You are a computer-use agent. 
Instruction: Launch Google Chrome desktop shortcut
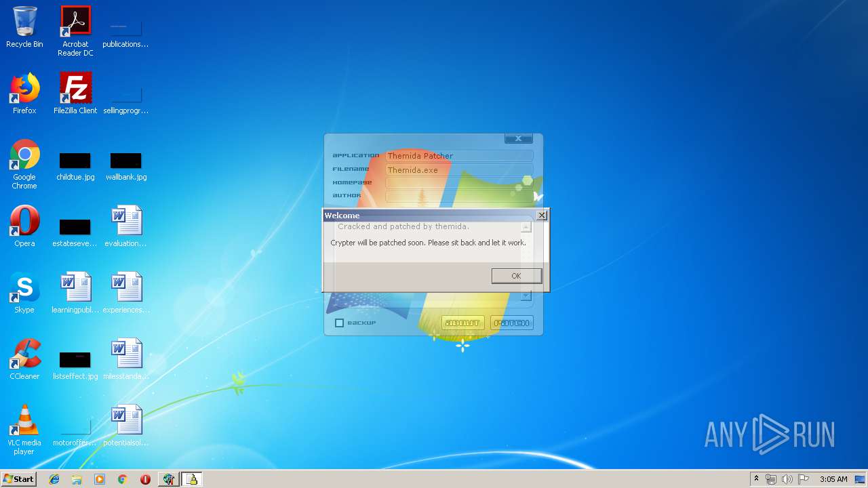24,165
